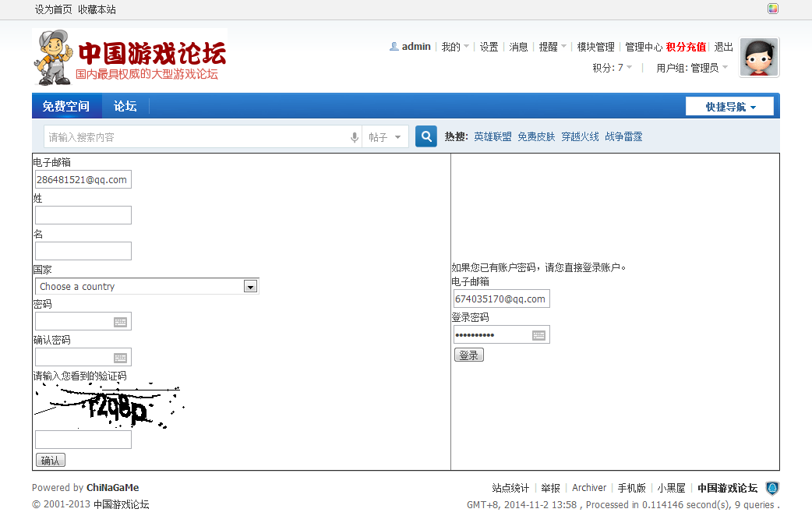Open the 快捷导航 quick navigation menu
812x530 pixels.
pos(729,105)
